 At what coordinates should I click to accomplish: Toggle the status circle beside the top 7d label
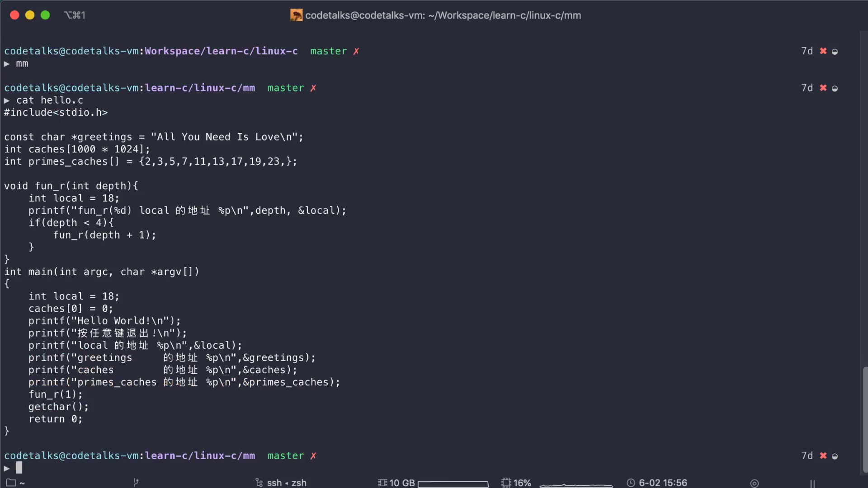(835, 51)
